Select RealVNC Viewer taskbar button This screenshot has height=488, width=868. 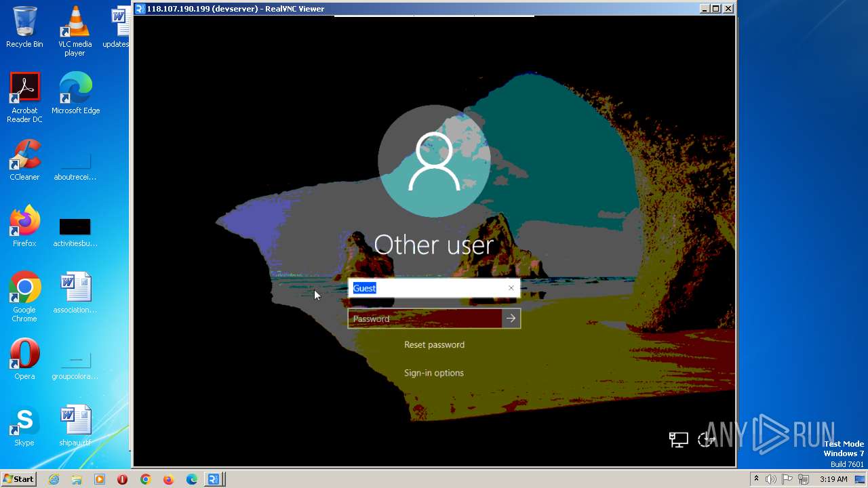click(x=214, y=479)
